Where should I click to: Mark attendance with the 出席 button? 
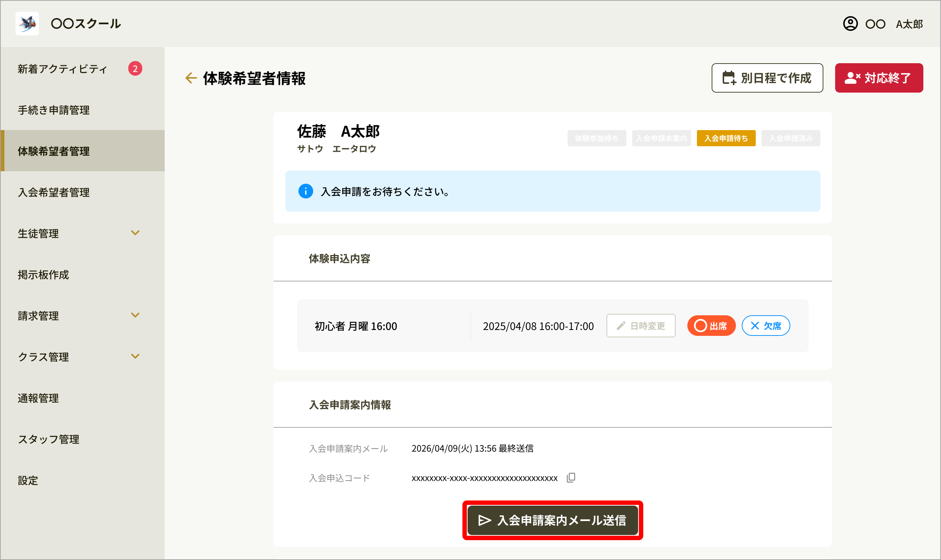(x=711, y=326)
